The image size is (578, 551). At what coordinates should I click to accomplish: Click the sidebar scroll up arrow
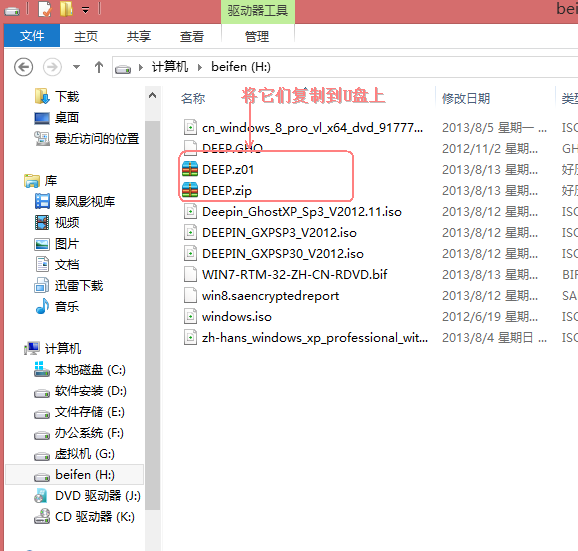coord(152,96)
